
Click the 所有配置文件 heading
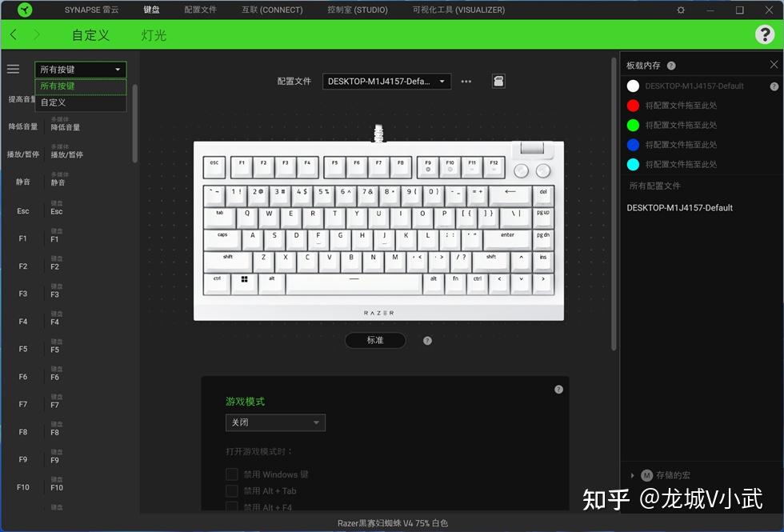click(654, 186)
